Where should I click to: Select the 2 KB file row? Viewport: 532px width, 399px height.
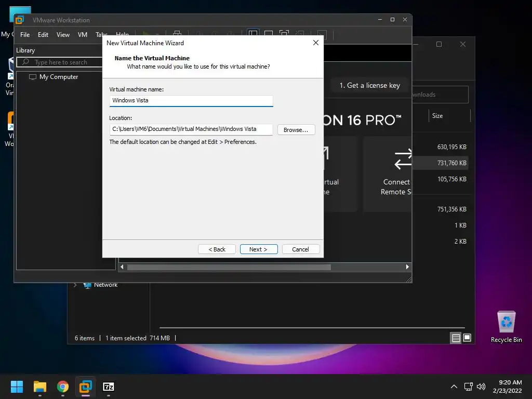pos(441,242)
